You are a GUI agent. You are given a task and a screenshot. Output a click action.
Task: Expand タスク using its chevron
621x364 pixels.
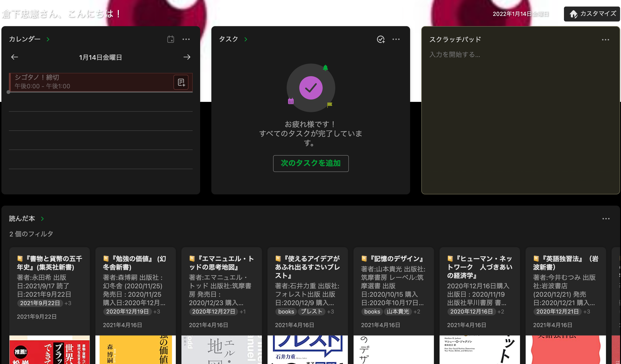coord(245,39)
